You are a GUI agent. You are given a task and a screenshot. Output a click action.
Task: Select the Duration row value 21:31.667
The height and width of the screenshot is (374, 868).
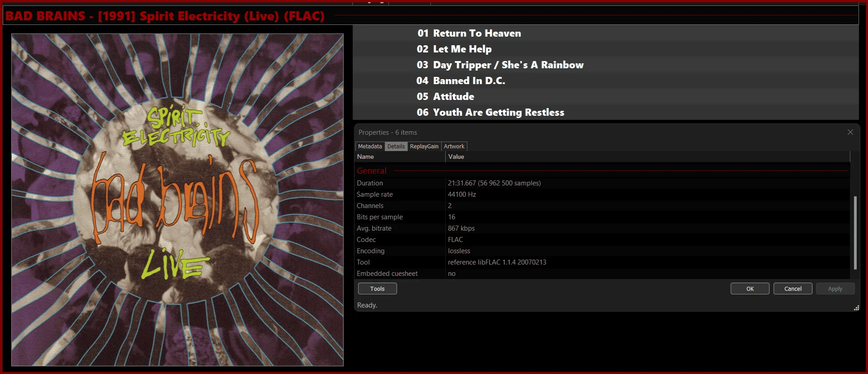pos(494,183)
